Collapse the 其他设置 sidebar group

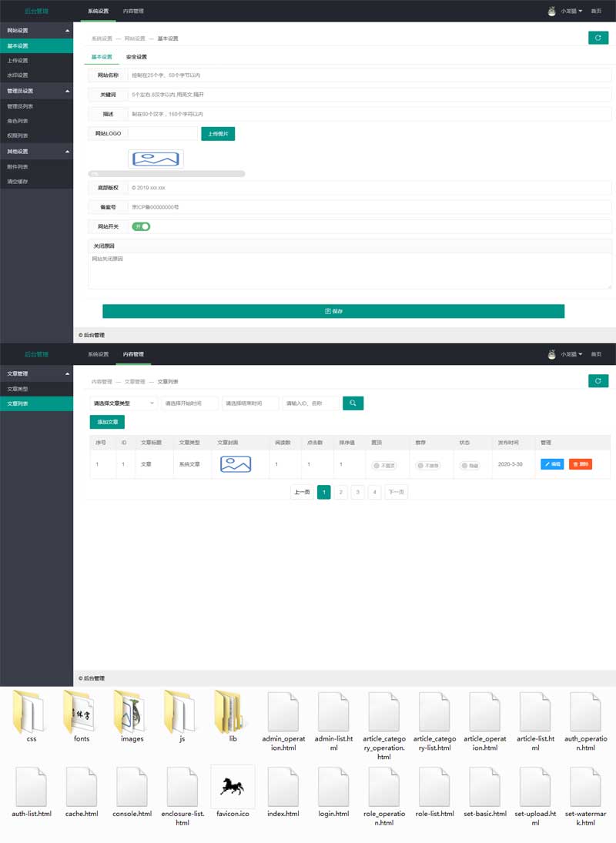pyautogui.click(x=36, y=152)
